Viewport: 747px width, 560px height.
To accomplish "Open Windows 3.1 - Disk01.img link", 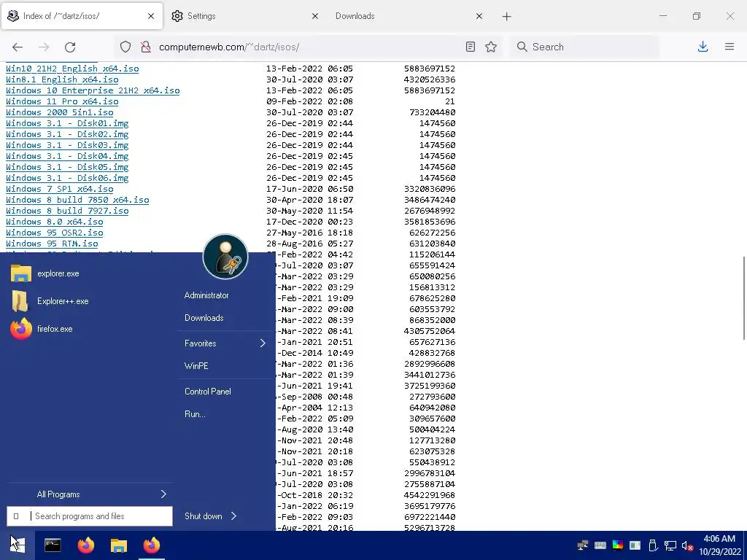I will (x=67, y=123).
